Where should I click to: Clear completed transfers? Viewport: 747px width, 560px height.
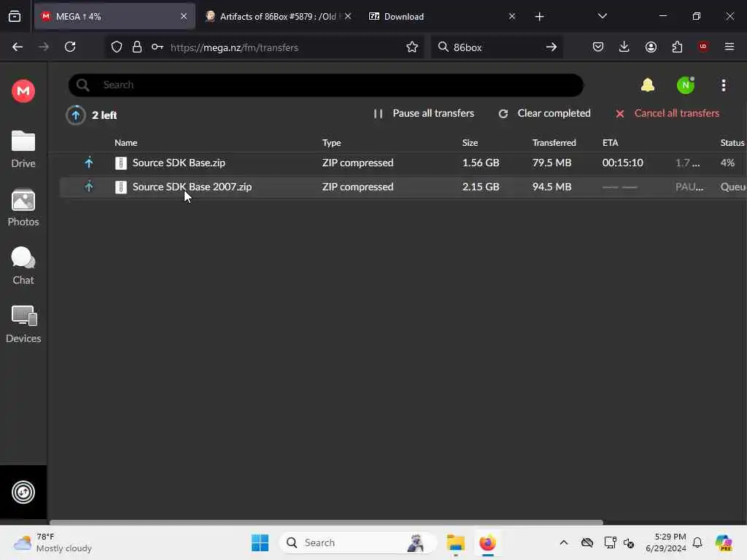544,113
